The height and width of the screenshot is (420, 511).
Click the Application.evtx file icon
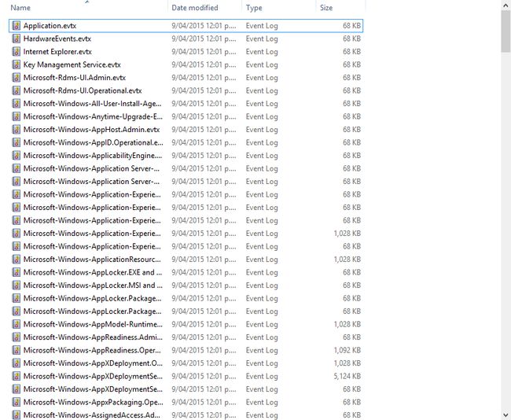coord(17,26)
